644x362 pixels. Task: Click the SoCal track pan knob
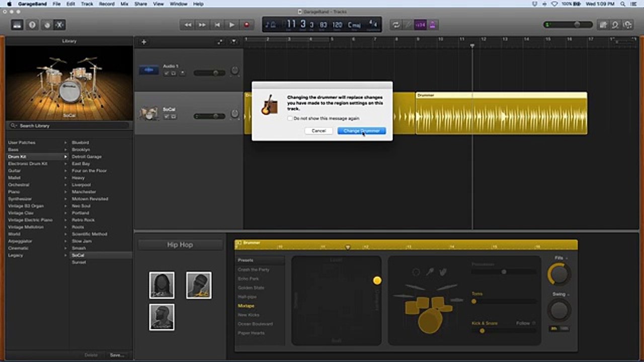[x=234, y=114]
